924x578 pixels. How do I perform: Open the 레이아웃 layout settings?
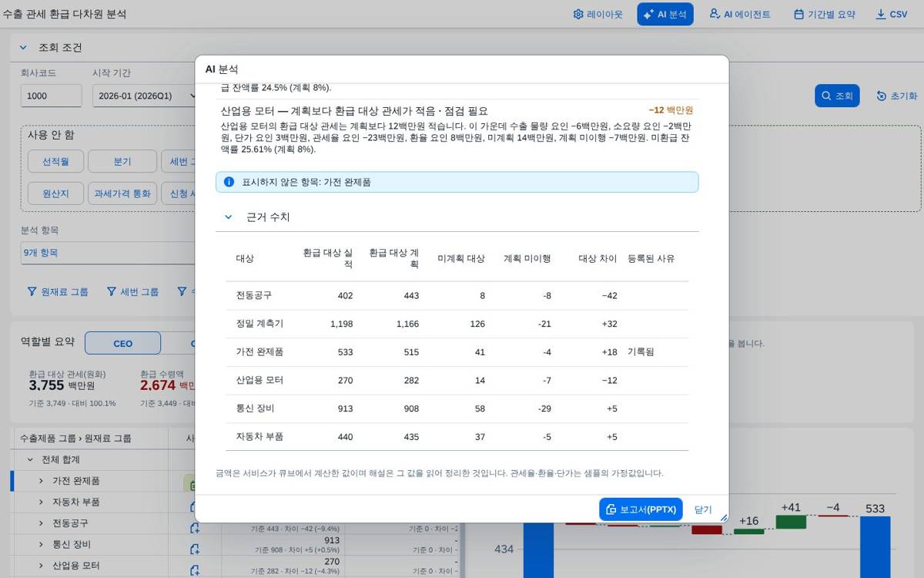(x=598, y=14)
